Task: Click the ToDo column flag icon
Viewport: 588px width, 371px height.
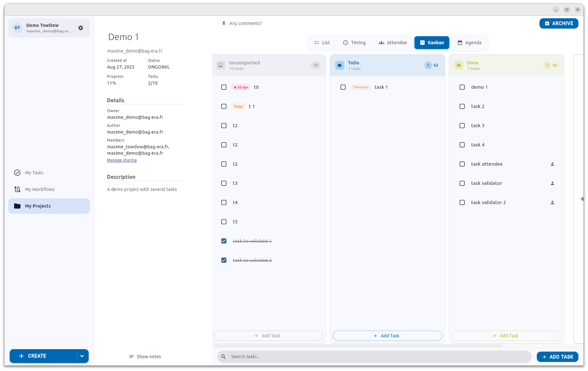Action: [x=339, y=65]
